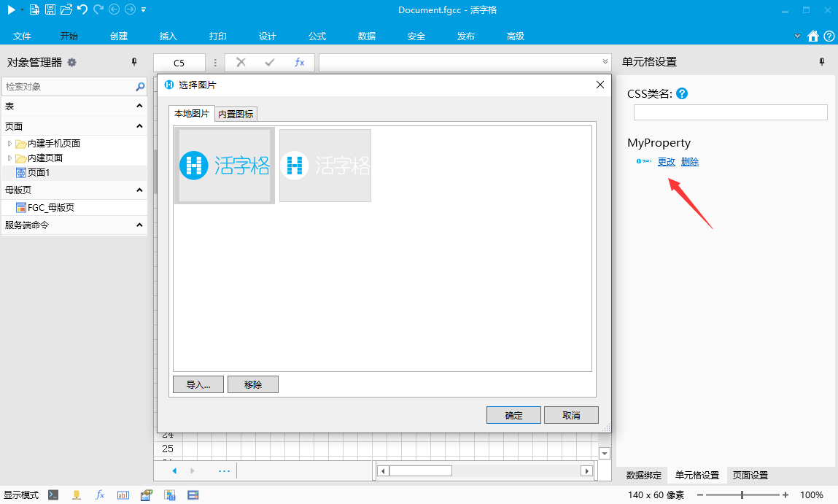This screenshot has height=504, width=838.
Task: Collapse the 母版页 section
Action: tap(139, 190)
